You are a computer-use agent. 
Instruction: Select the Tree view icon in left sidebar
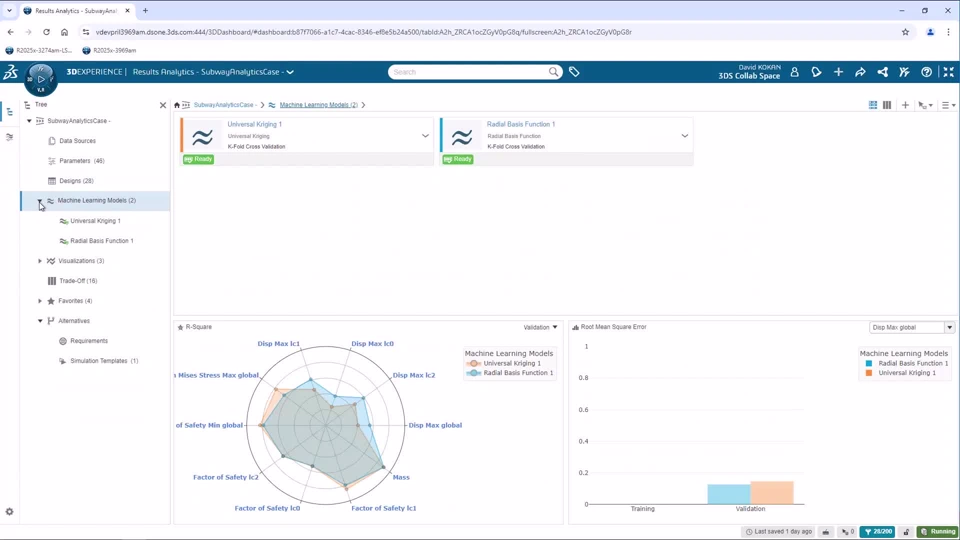9,112
